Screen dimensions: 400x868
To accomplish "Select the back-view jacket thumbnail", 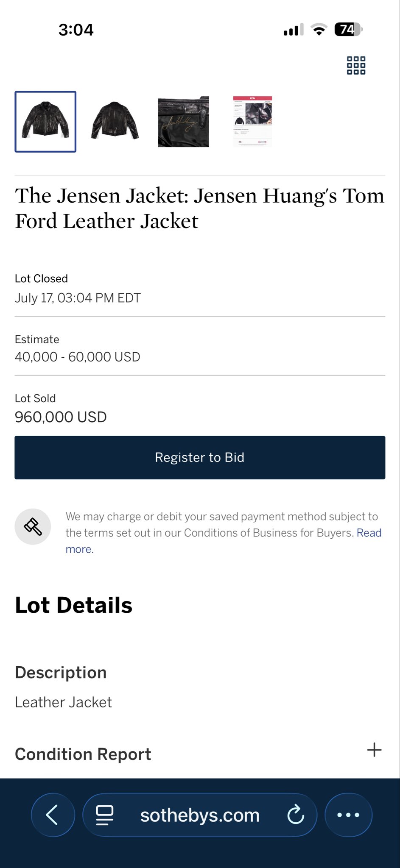I will coord(115,122).
